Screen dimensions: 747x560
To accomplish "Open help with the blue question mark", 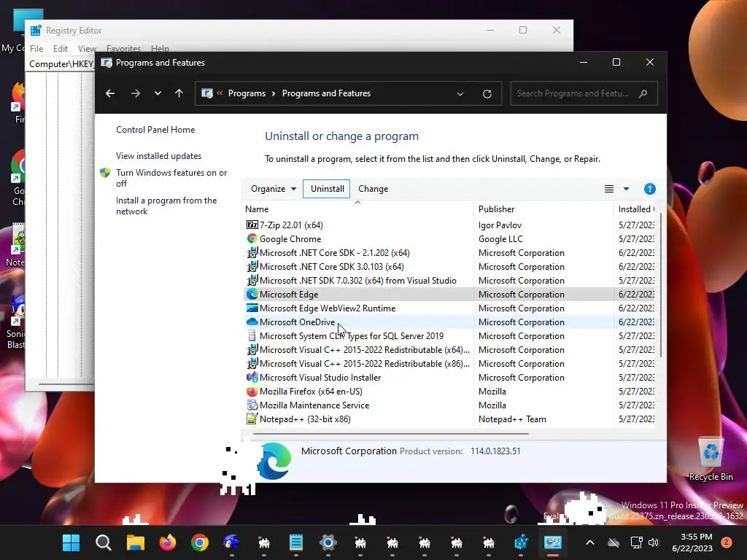I will (x=649, y=189).
